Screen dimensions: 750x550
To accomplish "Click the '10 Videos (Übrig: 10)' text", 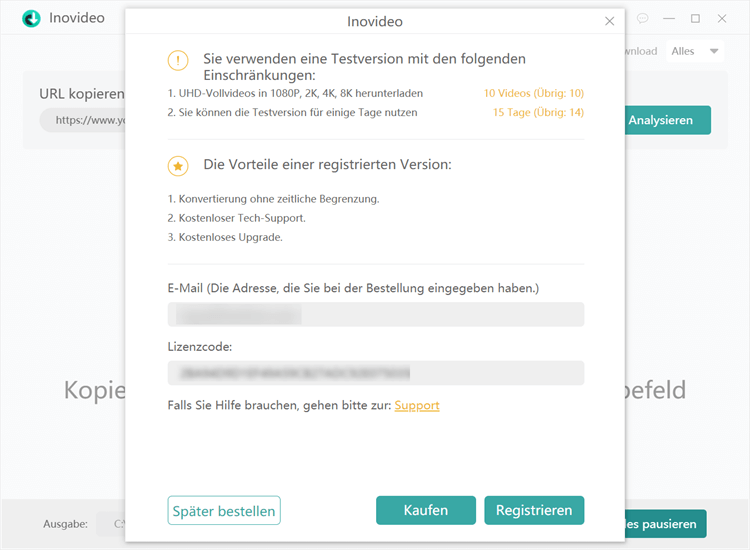I will tap(533, 93).
